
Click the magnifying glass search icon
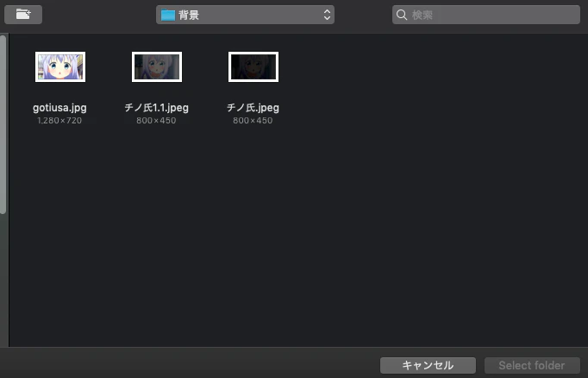coord(402,15)
